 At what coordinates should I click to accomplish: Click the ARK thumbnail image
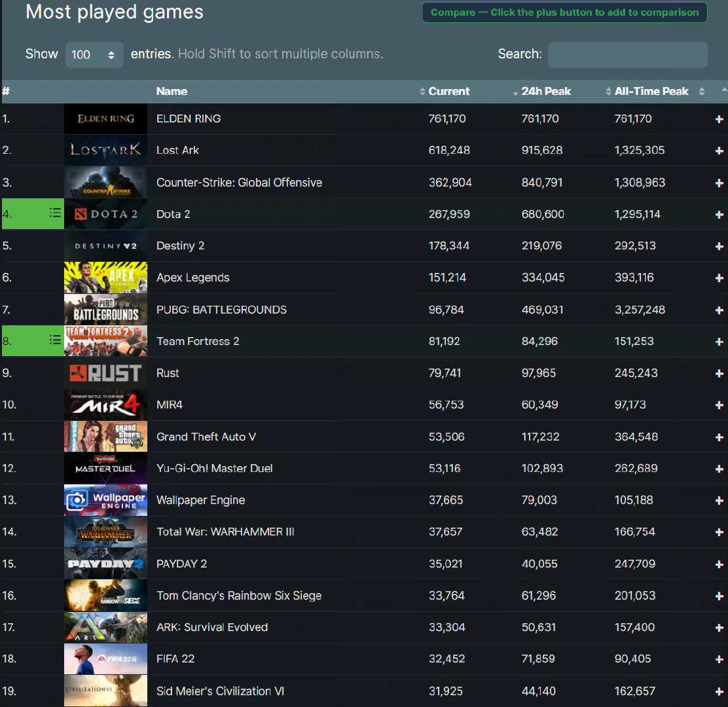pos(106,628)
